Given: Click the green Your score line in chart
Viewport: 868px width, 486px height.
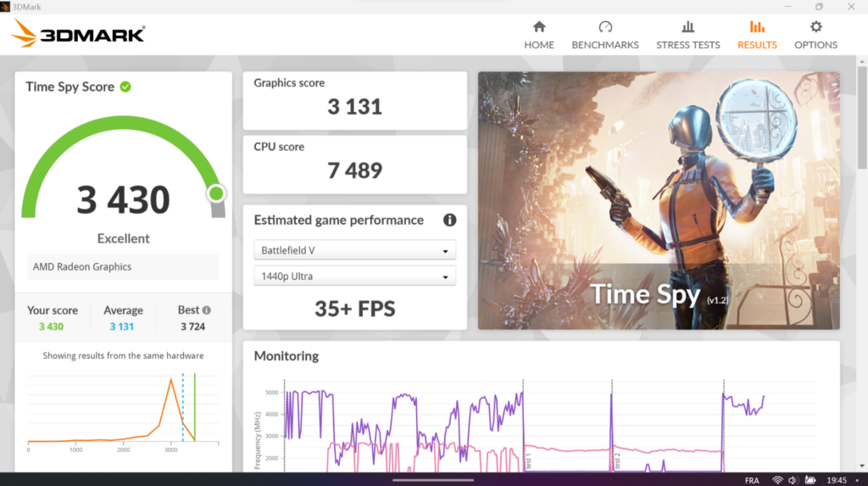Looking at the screenshot, I should tap(195, 407).
